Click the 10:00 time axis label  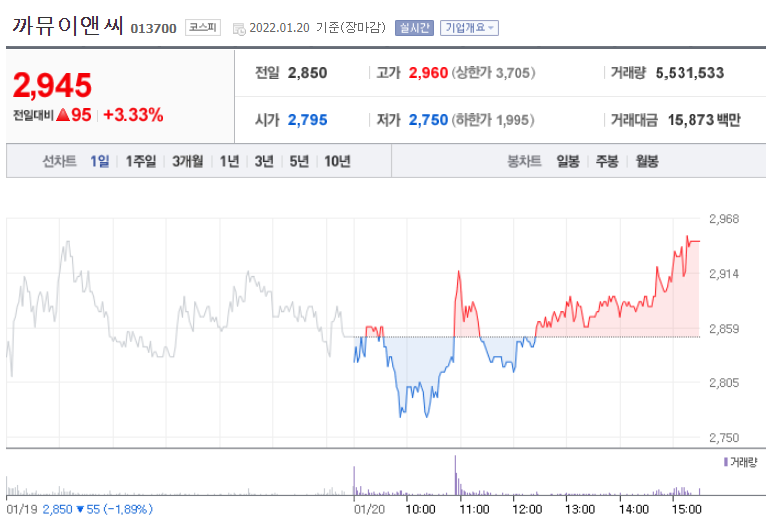pyautogui.click(x=421, y=509)
